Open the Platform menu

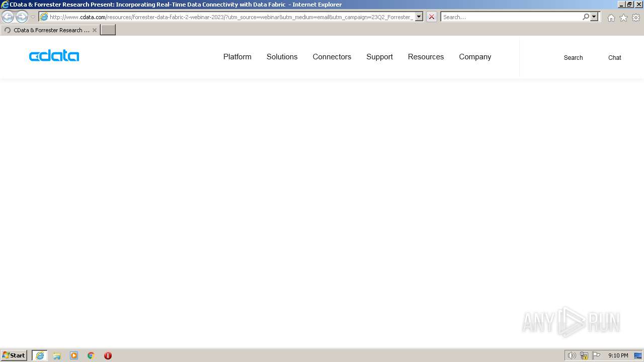tap(237, 57)
